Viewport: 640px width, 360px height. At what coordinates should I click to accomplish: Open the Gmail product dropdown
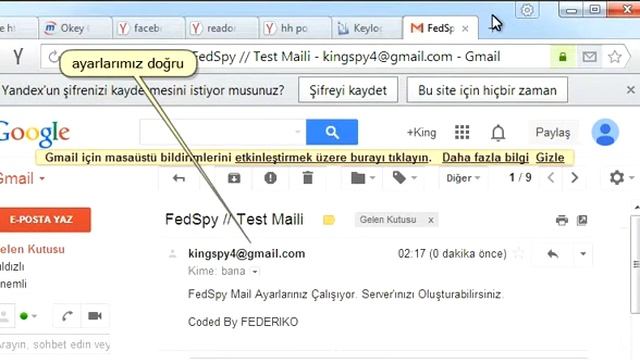point(22,179)
